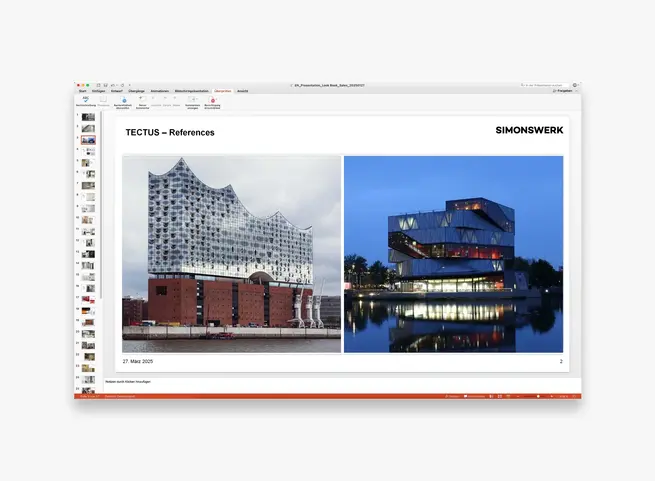Switch to the Ansicht tab
The height and width of the screenshot is (481, 655).
click(243, 91)
